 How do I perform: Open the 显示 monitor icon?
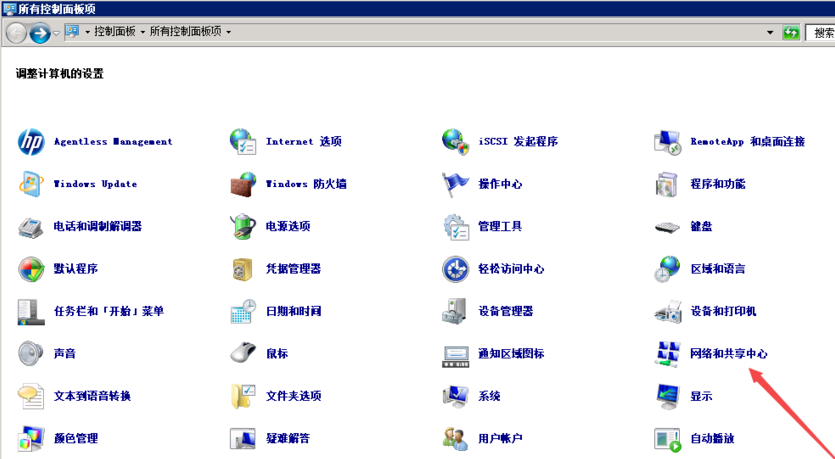click(668, 397)
